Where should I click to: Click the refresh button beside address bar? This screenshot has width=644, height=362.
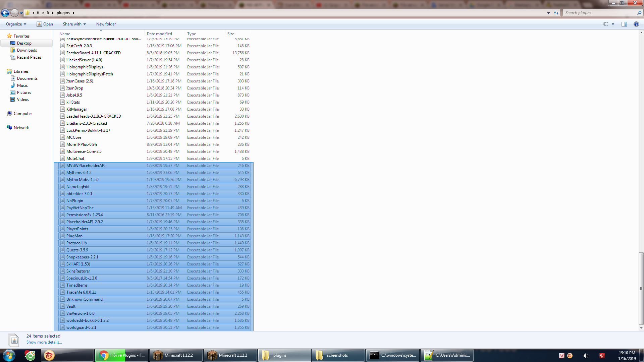click(556, 13)
